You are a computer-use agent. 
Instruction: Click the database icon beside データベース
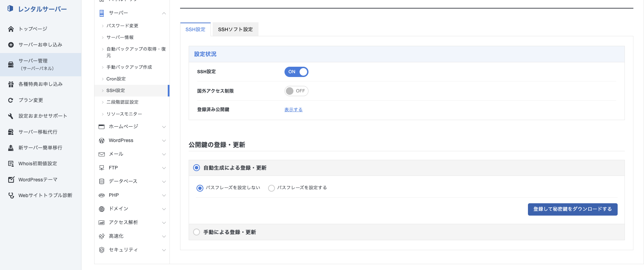pyautogui.click(x=102, y=181)
